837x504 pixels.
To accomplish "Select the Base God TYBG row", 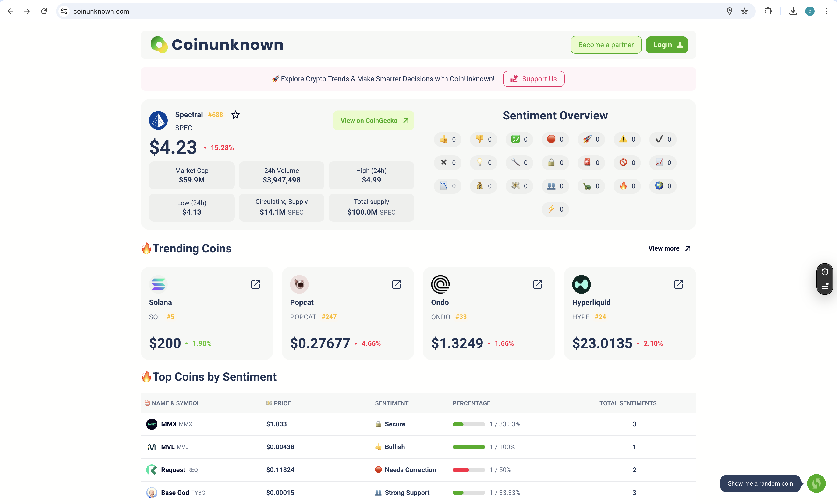I will pyautogui.click(x=418, y=493).
